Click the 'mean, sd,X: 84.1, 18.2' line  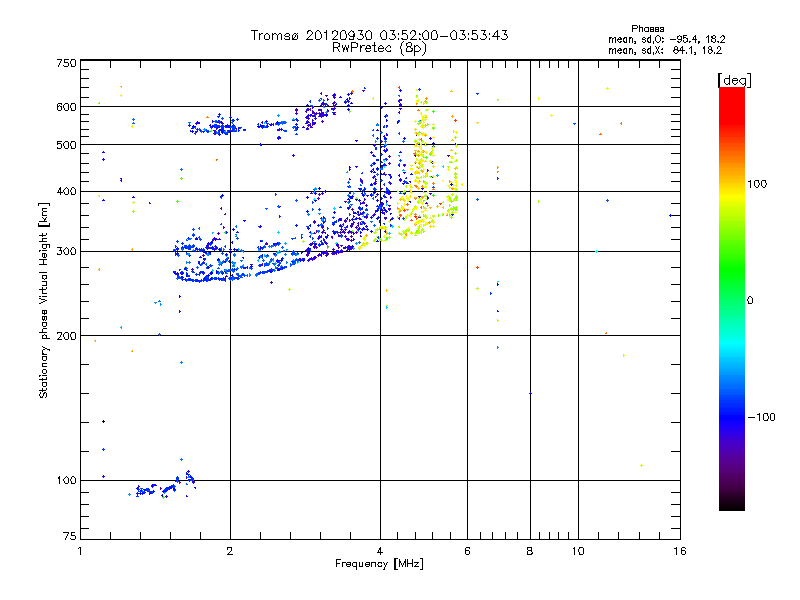(665, 50)
